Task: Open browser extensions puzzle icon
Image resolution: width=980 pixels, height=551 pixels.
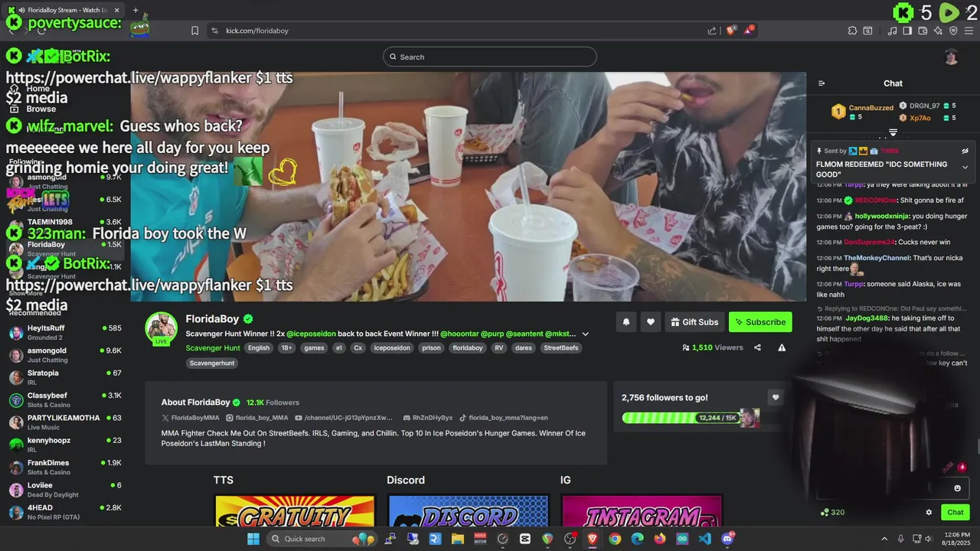Action: [852, 31]
